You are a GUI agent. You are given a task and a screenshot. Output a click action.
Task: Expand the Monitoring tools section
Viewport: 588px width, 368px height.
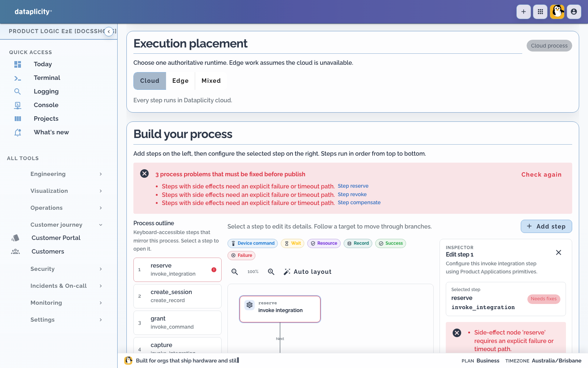pos(66,303)
